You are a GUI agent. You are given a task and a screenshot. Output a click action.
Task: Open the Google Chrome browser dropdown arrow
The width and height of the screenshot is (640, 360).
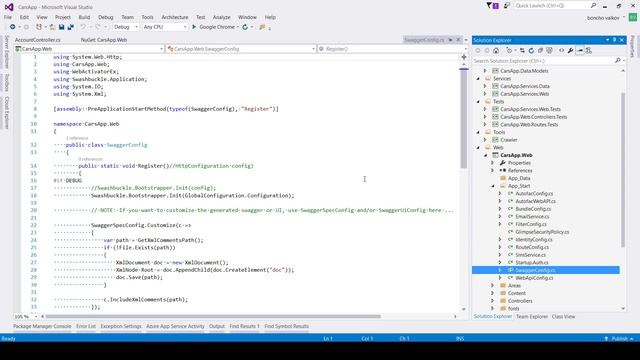[x=238, y=27]
